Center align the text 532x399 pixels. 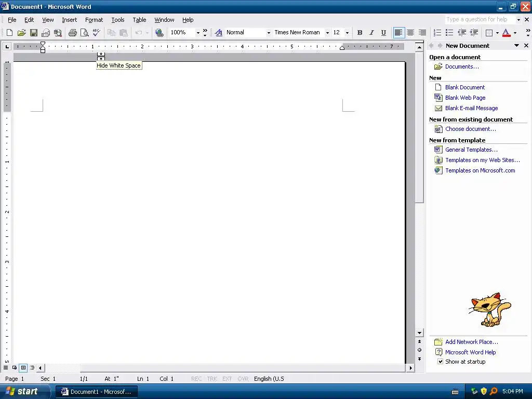coord(410,33)
